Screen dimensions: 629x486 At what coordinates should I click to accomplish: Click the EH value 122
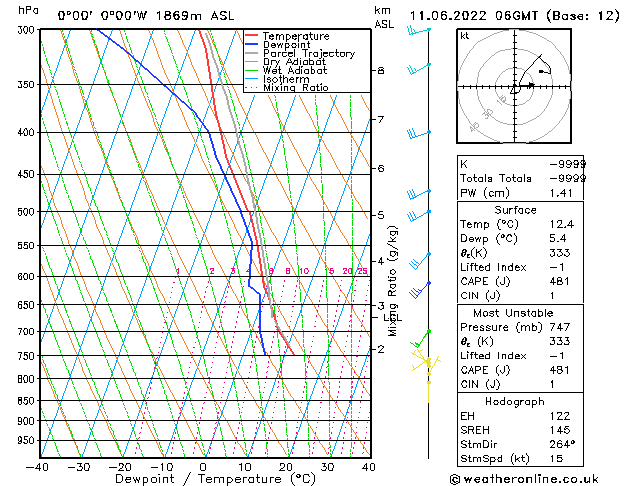pyautogui.click(x=560, y=416)
